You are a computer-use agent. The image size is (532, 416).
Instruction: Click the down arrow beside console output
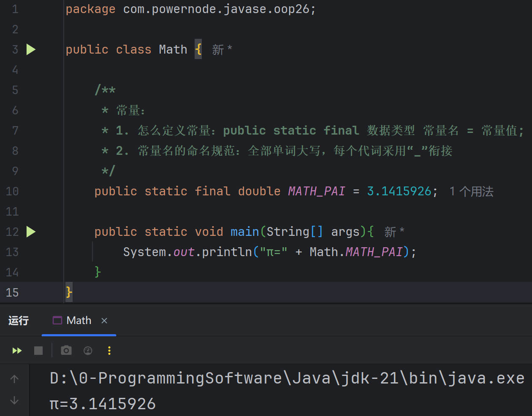[x=14, y=400]
